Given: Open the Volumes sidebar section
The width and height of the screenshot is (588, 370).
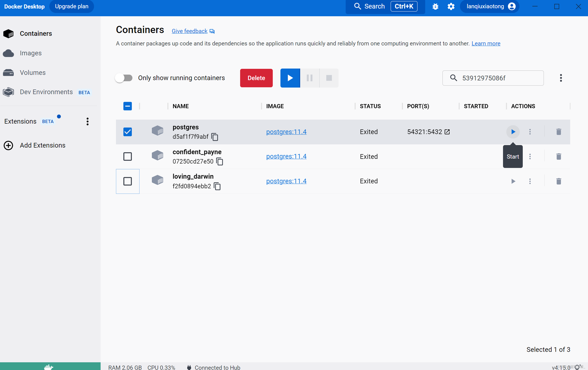Looking at the screenshot, I should coord(32,73).
